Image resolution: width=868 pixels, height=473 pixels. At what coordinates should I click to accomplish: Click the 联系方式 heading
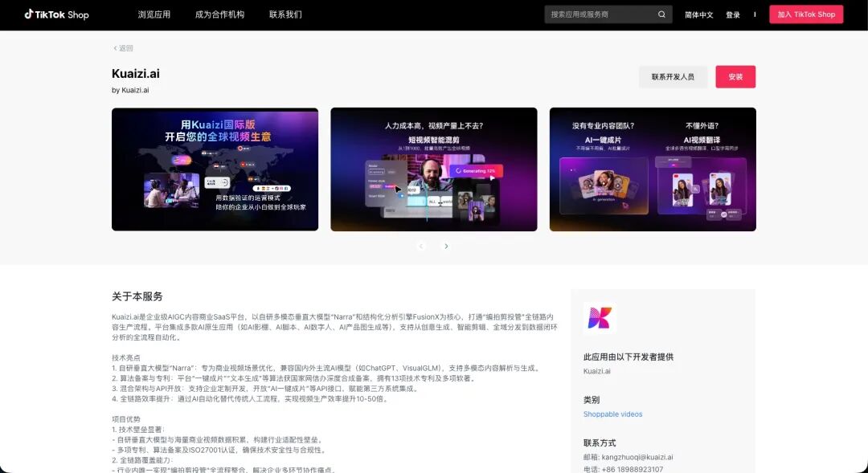coord(600,443)
